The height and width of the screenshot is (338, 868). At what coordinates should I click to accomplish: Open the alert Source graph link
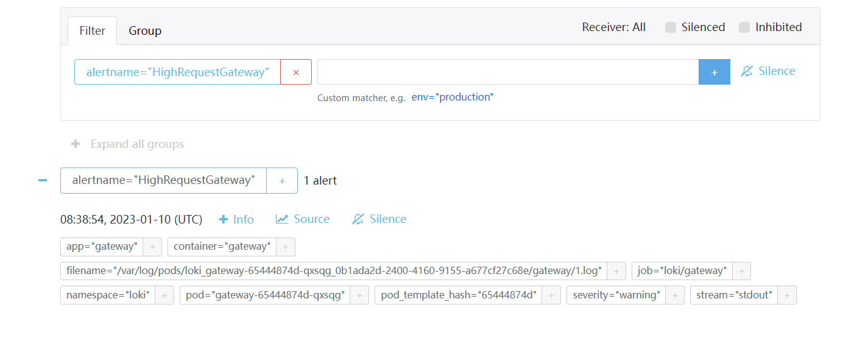[303, 219]
